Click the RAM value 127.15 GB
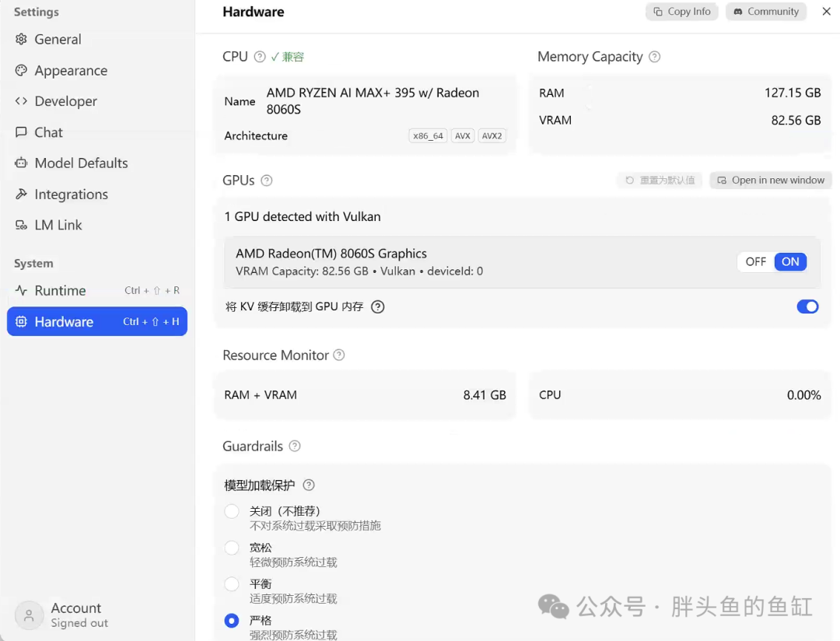The image size is (840, 641). [793, 93]
